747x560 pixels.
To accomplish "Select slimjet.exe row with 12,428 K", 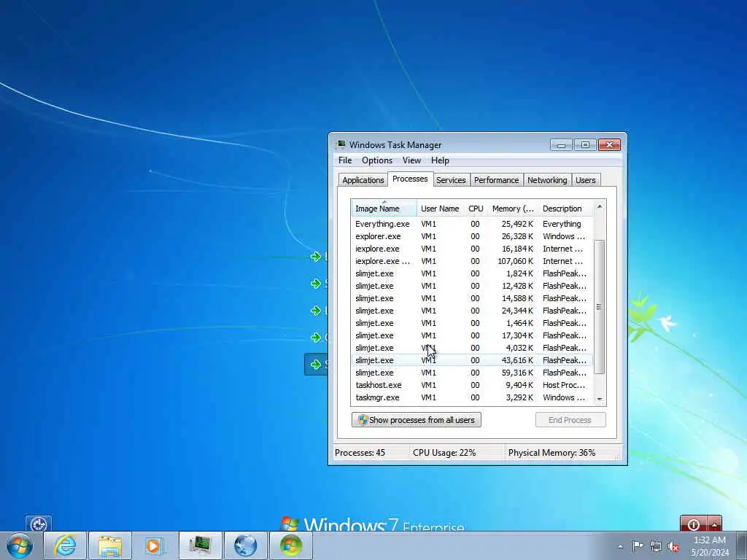I will tap(472, 286).
